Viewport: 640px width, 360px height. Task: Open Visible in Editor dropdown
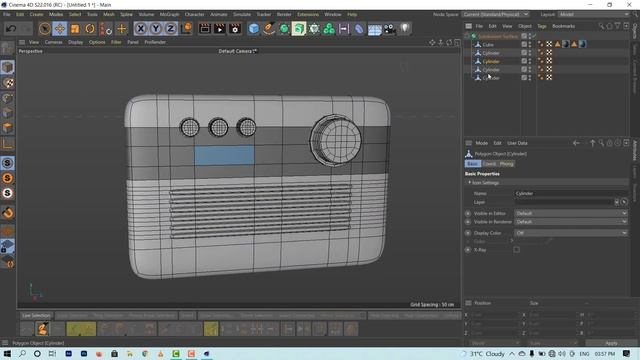tap(571, 213)
